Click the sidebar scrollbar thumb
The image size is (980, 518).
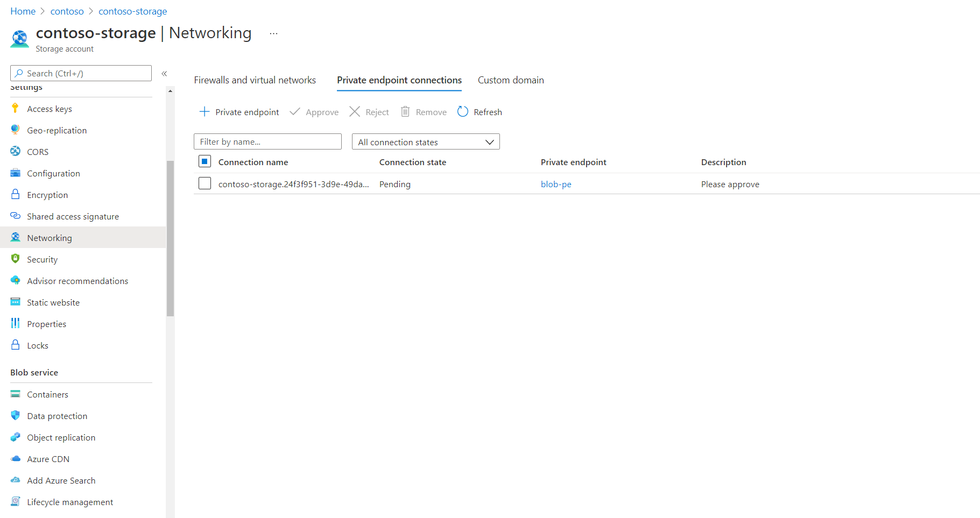[170, 238]
